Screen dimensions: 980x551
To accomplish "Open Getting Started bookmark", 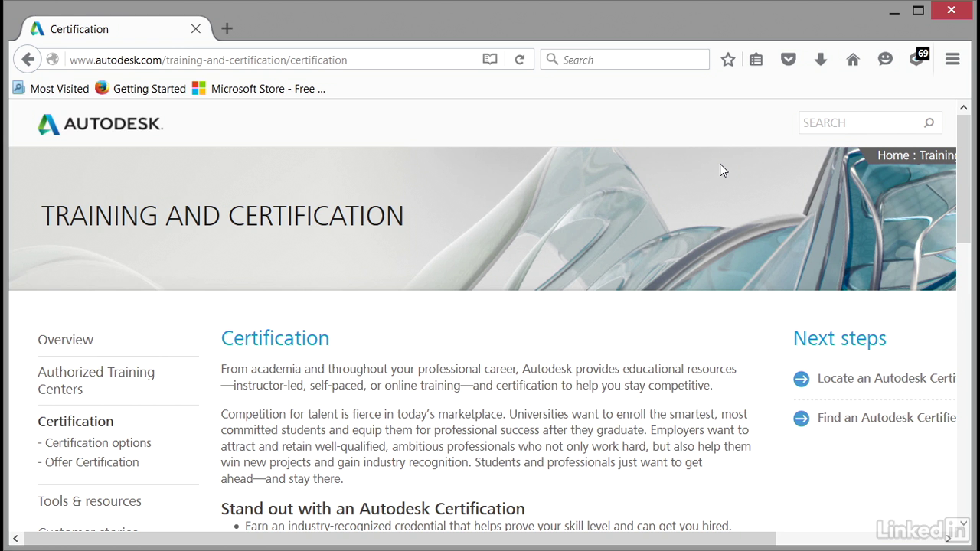I will (x=141, y=89).
